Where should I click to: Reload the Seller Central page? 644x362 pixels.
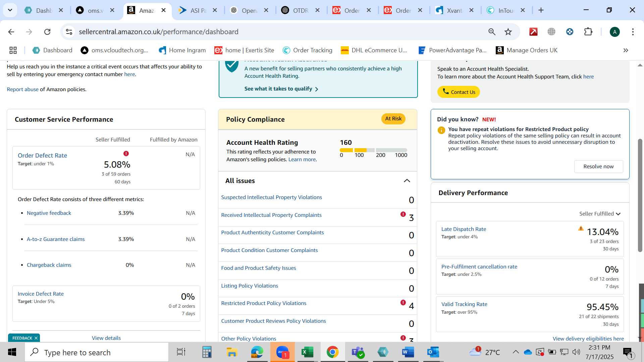click(47, 32)
